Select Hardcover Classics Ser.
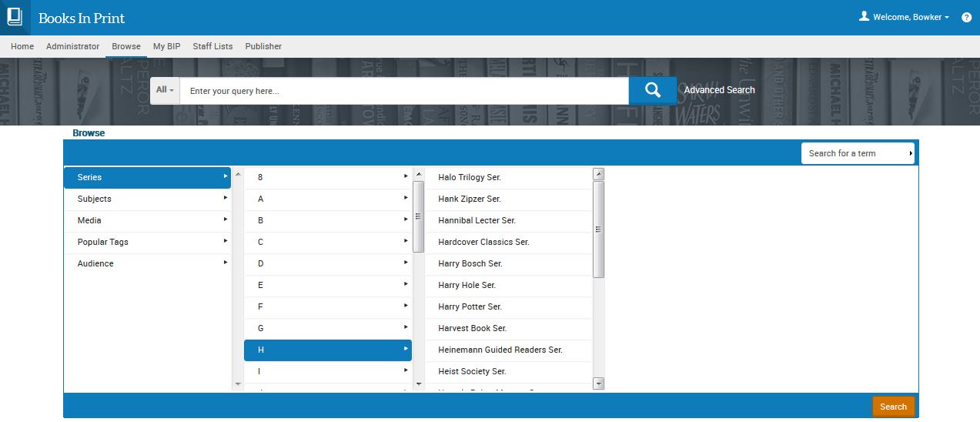 [x=509, y=242]
